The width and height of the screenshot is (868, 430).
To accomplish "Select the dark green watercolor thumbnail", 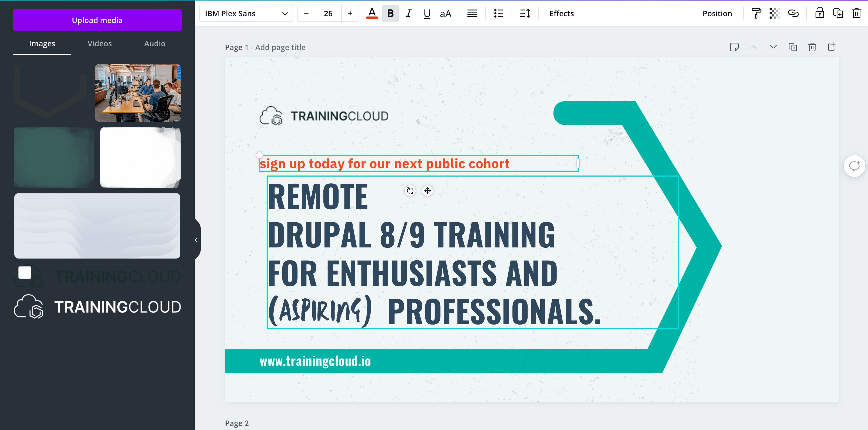I will pos(54,157).
